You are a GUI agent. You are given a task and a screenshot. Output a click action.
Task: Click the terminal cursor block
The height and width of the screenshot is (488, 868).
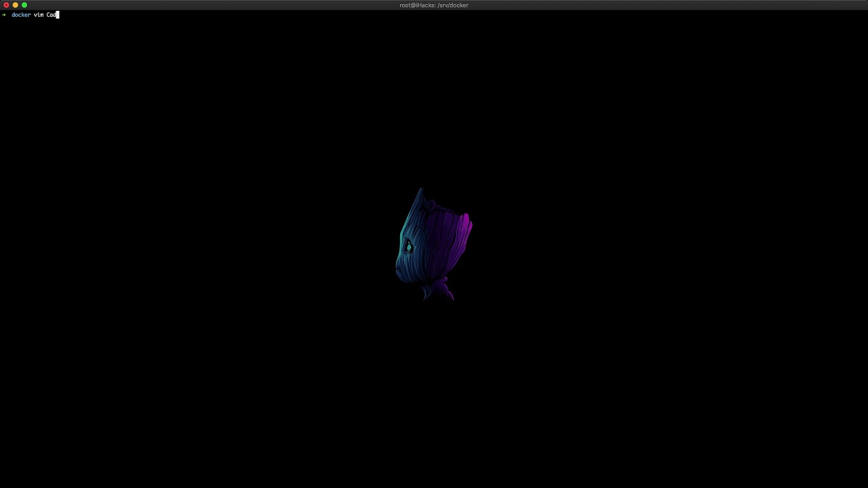click(58, 14)
